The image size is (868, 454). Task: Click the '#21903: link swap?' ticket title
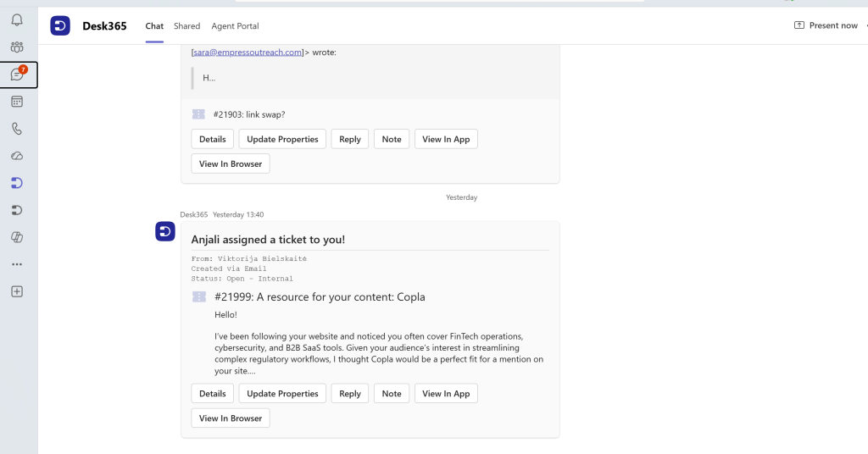click(x=249, y=114)
